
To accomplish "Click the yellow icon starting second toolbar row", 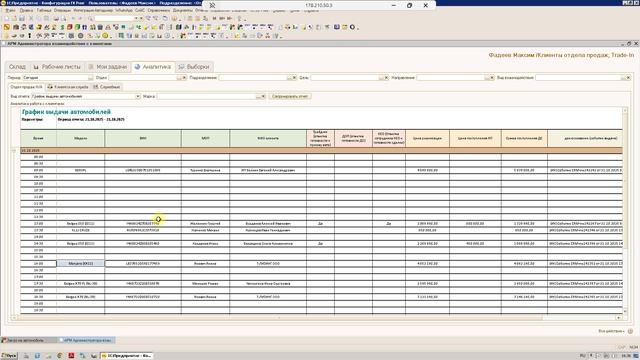I will coord(7,27).
